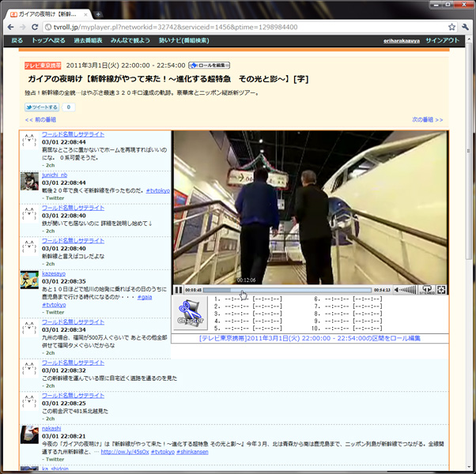Pause the video playback
The width and height of the screenshot is (476, 474).
coord(179,290)
